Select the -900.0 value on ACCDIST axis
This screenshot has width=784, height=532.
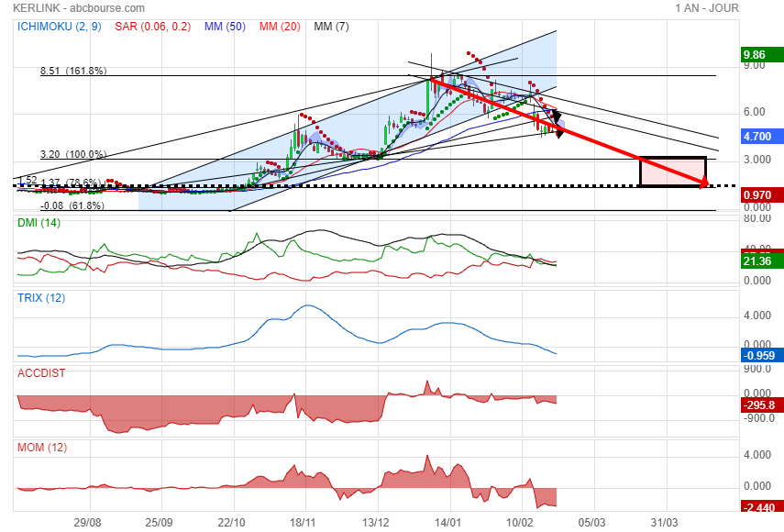pyautogui.click(x=758, y=418)
